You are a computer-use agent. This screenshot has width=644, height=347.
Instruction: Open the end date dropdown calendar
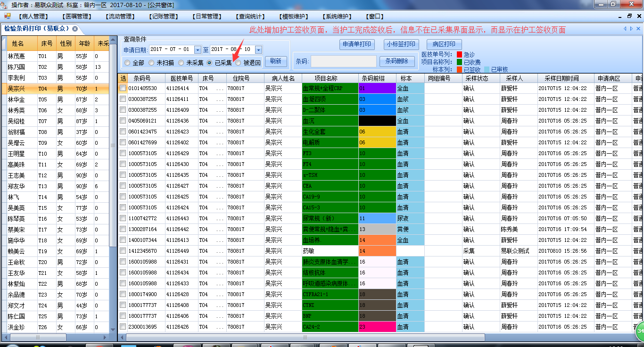[x=258, y=50]
